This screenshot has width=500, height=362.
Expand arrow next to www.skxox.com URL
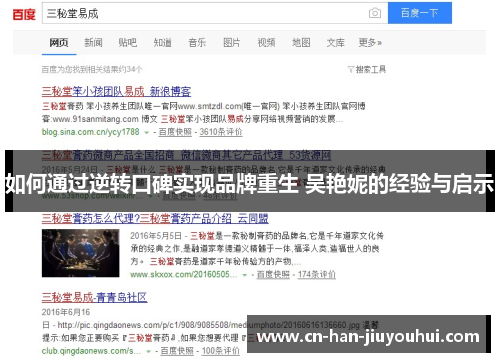click(x=244, y=275)
